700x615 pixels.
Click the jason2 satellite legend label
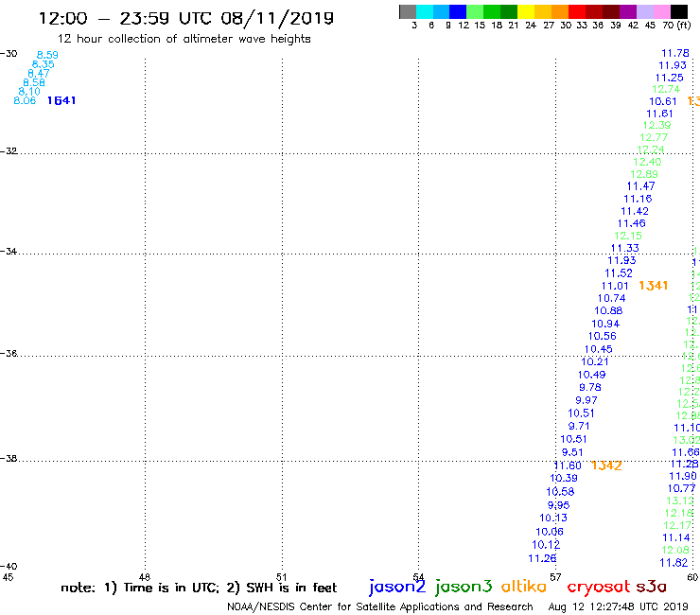point(397,587)
